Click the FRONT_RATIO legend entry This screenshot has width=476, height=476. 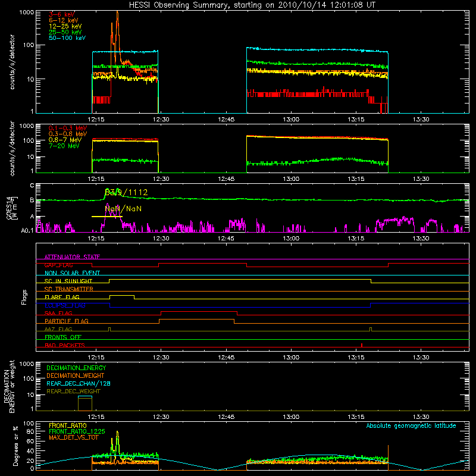(68, 425)
